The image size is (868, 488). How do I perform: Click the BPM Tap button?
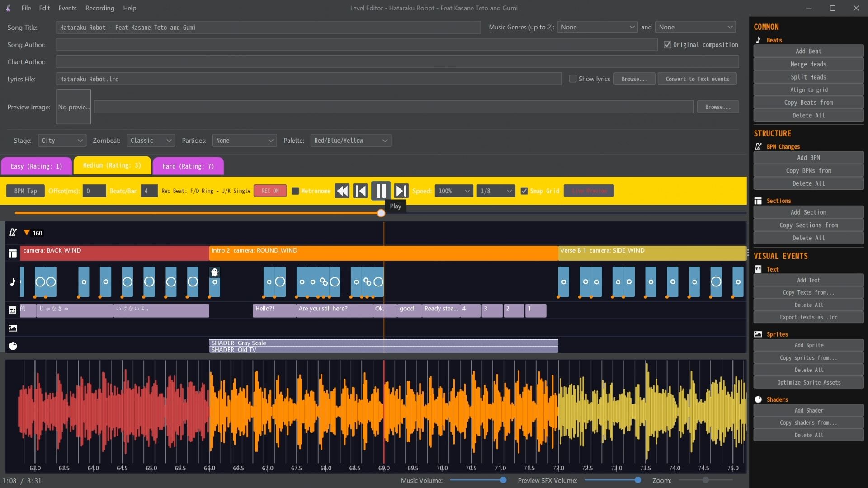click(25, 191)
